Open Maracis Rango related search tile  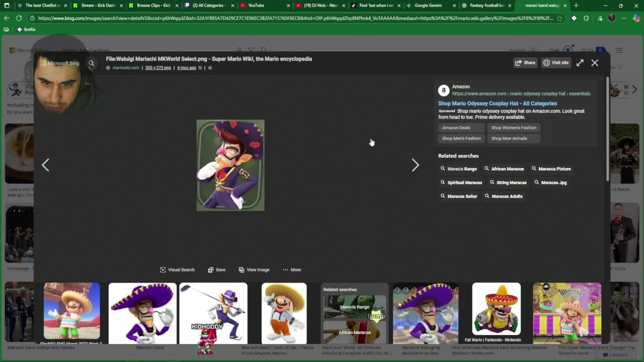[x=355, y=306]
